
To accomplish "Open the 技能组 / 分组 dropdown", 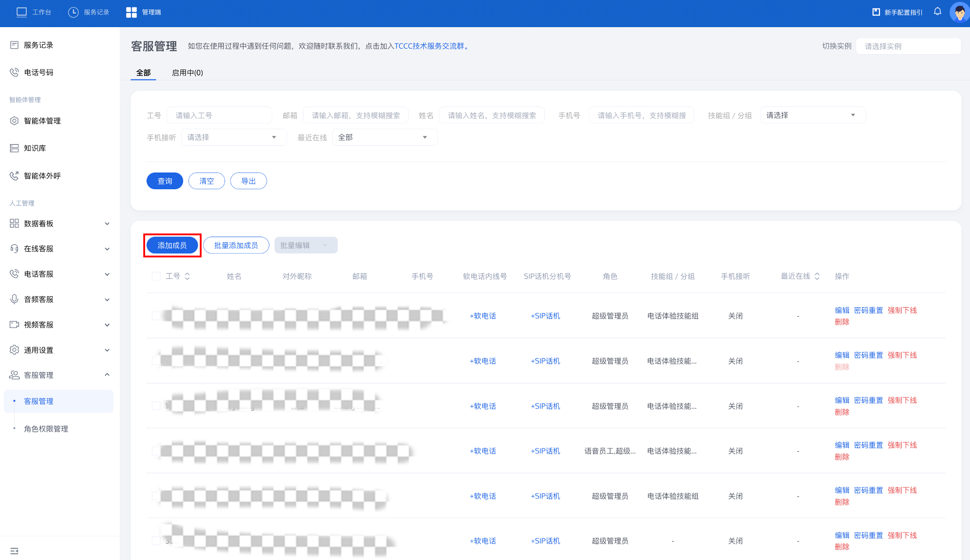I will pos(813,115).
